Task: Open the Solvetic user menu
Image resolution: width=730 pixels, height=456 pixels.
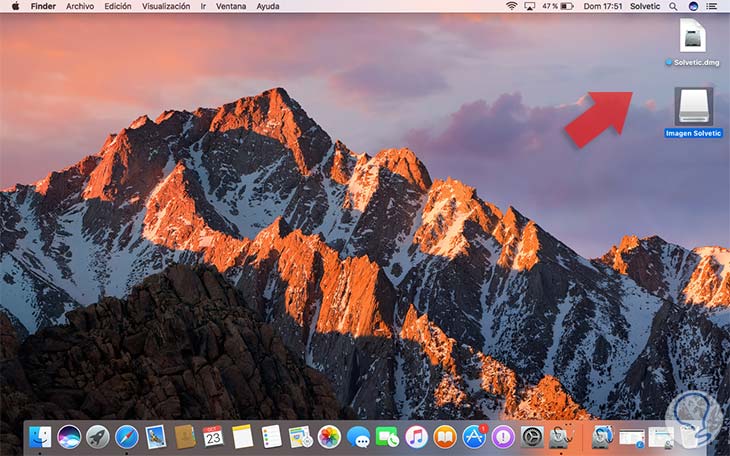Action: (x=645, y=6)
